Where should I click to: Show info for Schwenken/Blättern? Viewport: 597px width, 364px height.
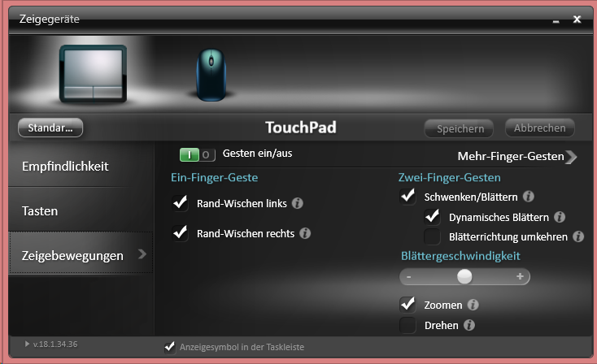(x=528, y=197)
